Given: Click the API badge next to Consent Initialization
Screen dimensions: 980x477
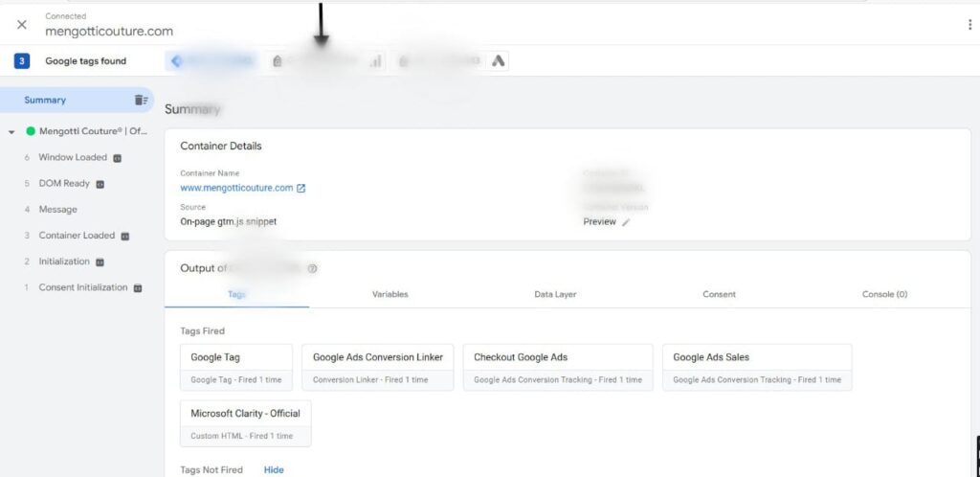Looking at the screenshot, I should tap(138, 288).
